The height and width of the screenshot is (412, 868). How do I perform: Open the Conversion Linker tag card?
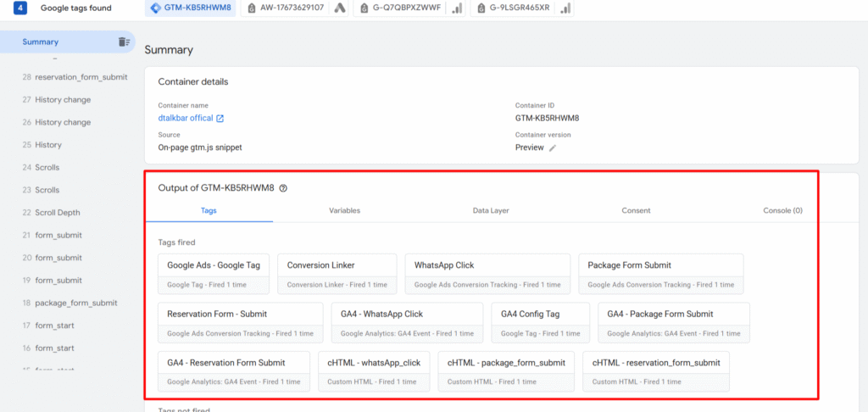tap(337, 274)
